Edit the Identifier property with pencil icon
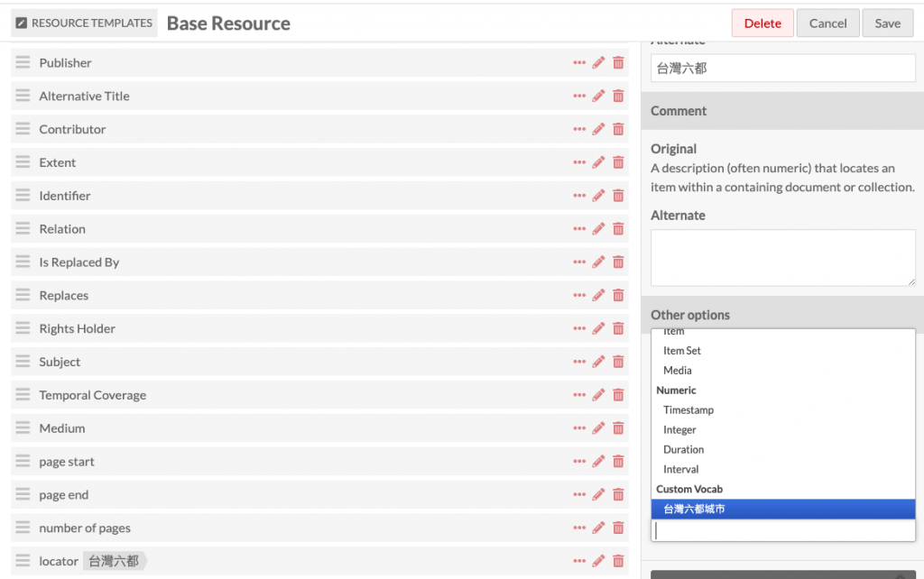 [598, 196]
